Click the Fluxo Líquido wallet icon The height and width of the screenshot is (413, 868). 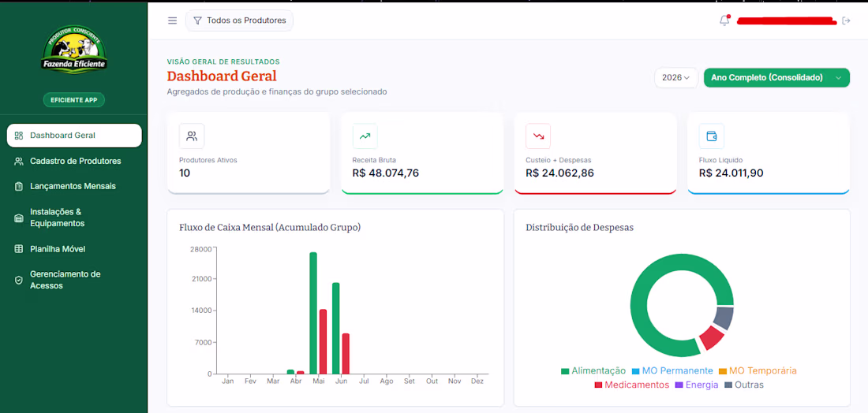711,136
